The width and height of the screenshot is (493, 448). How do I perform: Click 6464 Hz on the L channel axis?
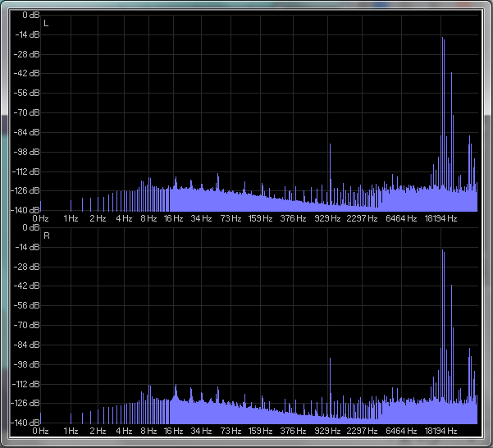pyautogui.click(x=401, y=218)
